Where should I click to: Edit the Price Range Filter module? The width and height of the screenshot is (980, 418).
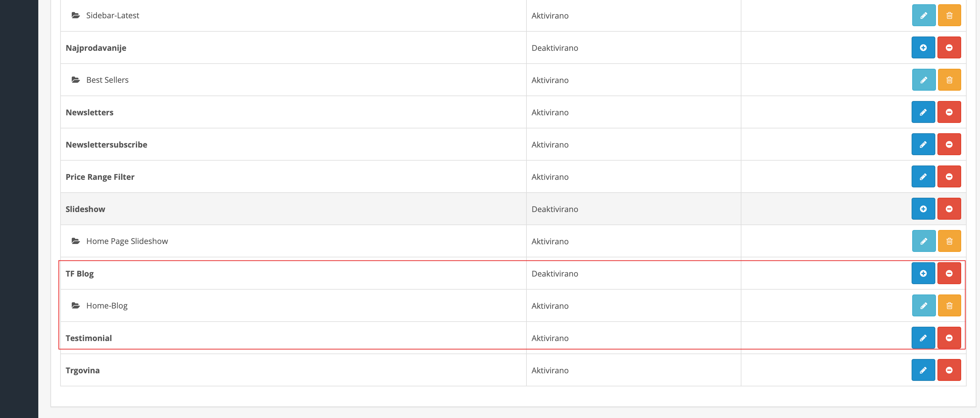tap(923, 177)
